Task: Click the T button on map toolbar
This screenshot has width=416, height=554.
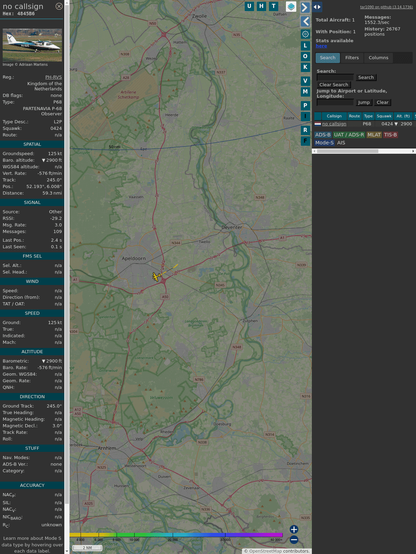Action: pyautogui.click(x=273, y=6)
